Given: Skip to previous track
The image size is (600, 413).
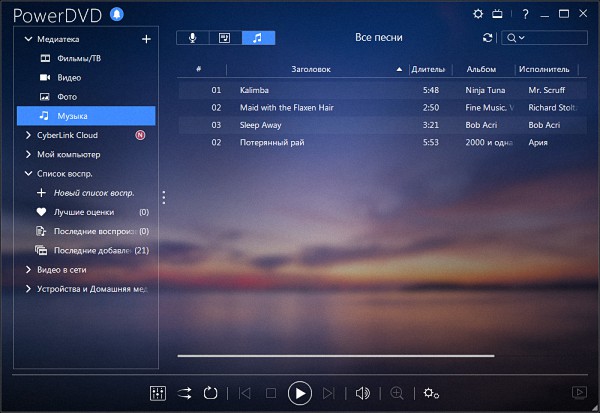Looking at the screenshot, I should [245, 393].
